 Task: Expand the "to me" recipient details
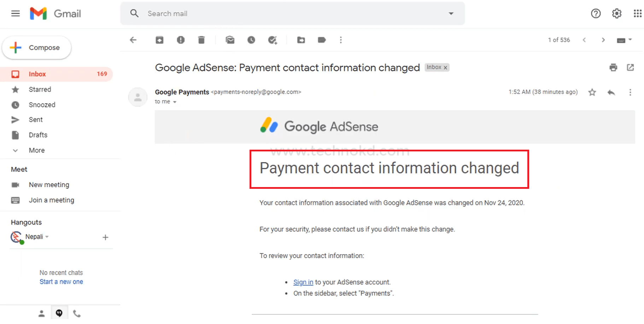click(175, 102)
